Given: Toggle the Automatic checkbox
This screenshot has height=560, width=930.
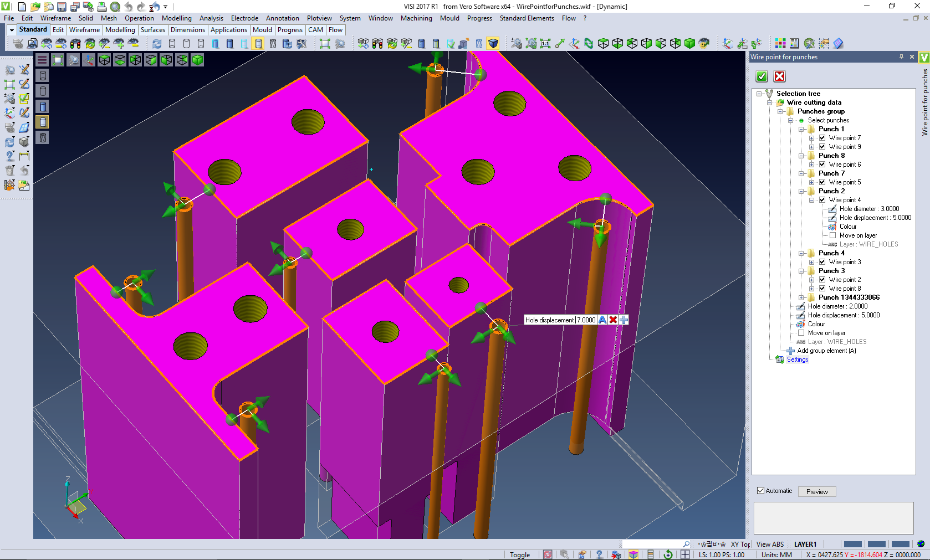Looking at the screenshot, I should [761, 491].
